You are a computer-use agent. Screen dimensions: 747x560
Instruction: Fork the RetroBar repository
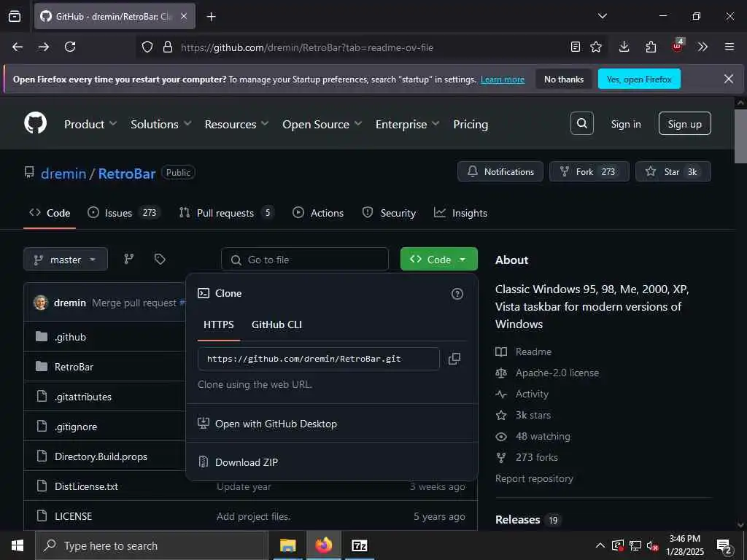coord(589,171)
